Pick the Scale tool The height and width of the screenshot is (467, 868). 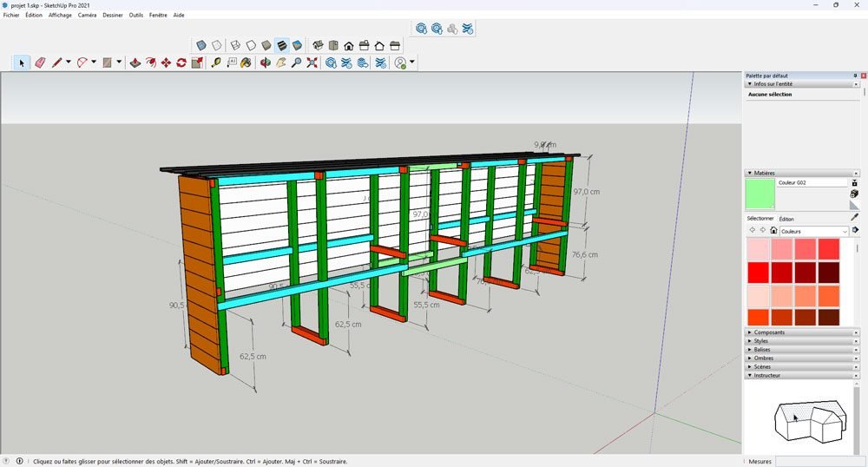tap(197, 62)
